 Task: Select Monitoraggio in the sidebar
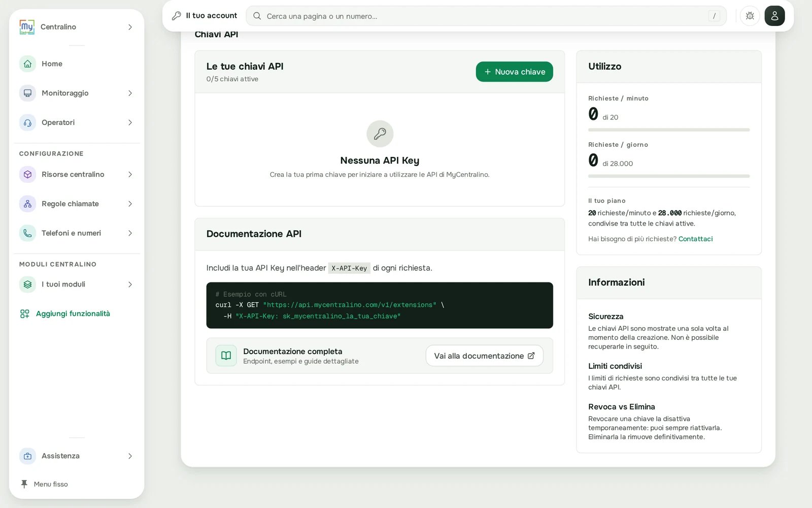77,93
